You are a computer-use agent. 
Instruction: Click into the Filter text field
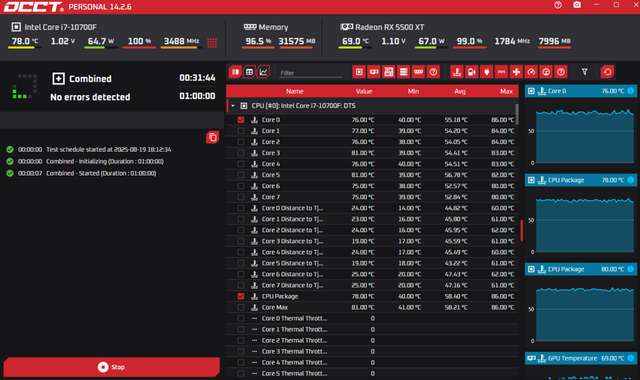(x=311, y=73)
